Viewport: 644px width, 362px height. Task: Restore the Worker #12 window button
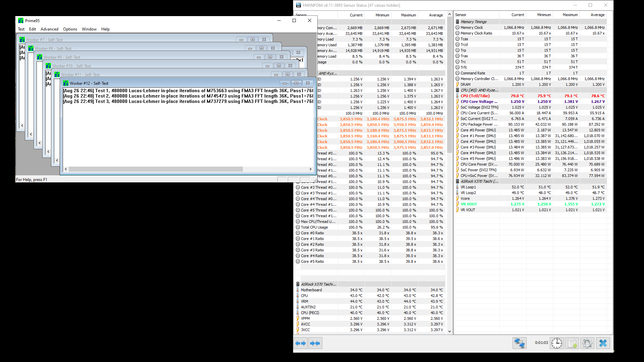click(x=296, y=83)
